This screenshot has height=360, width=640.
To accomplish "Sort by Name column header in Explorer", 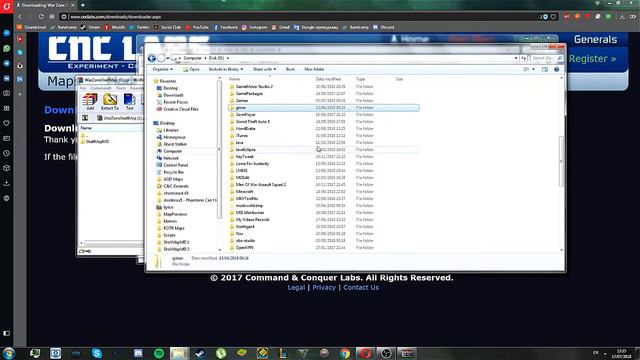I will pos(234,79).
